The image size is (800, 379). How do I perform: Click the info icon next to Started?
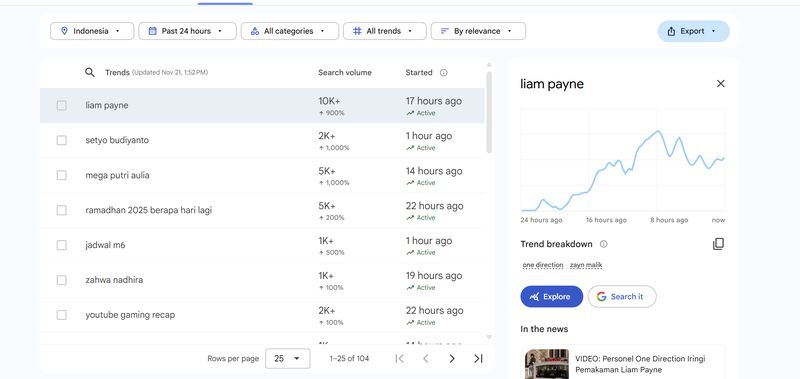click(443, 72)
